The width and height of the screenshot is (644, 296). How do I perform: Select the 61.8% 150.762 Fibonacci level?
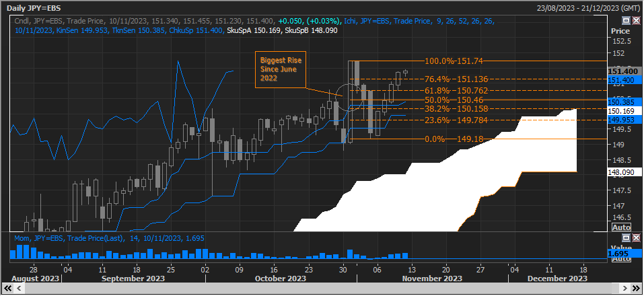point(457,90)
